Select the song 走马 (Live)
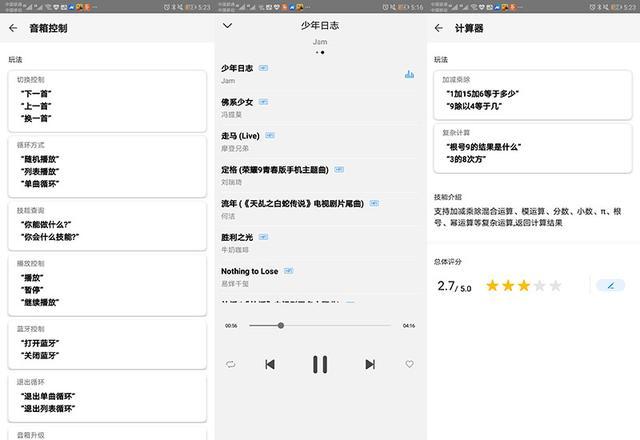Screen dimensions: 640x440 pyautogui.click(x=240, y=136)
